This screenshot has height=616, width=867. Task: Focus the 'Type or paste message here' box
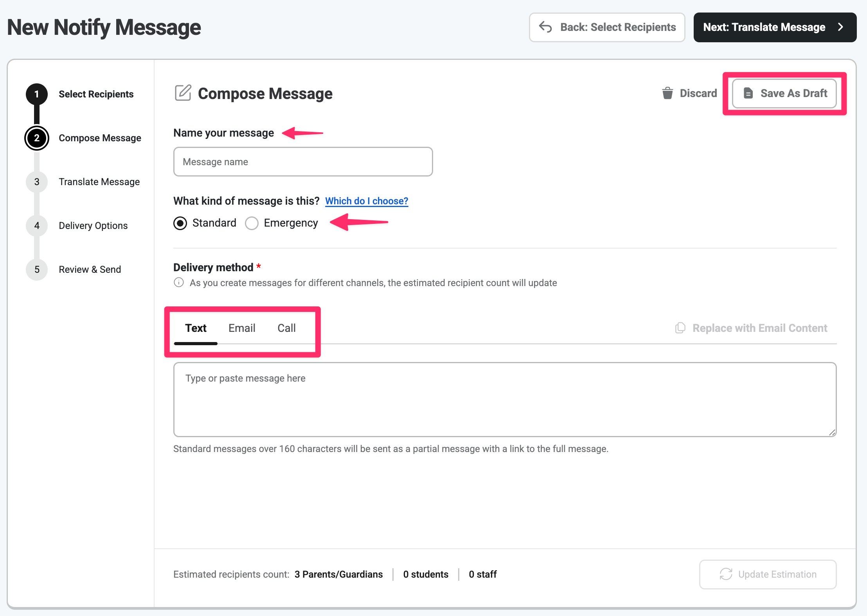click(505, 399)
